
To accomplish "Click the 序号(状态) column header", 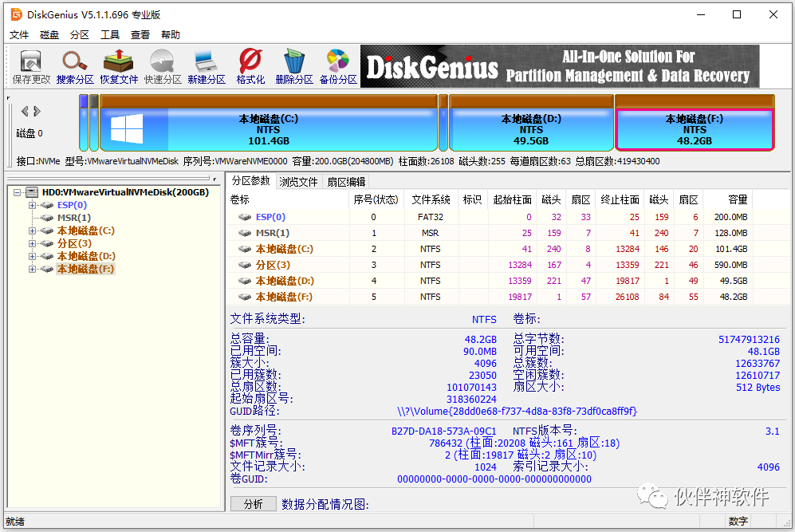I will [376, 200].
